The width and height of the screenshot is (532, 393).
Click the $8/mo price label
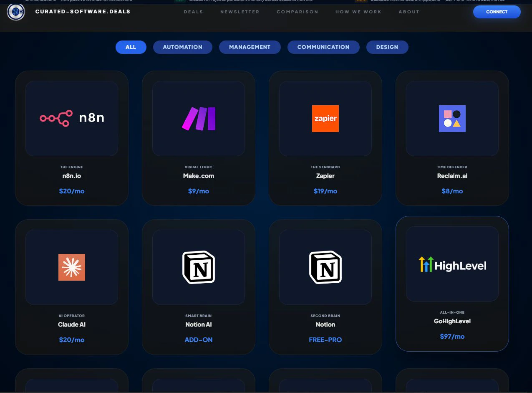452,191
